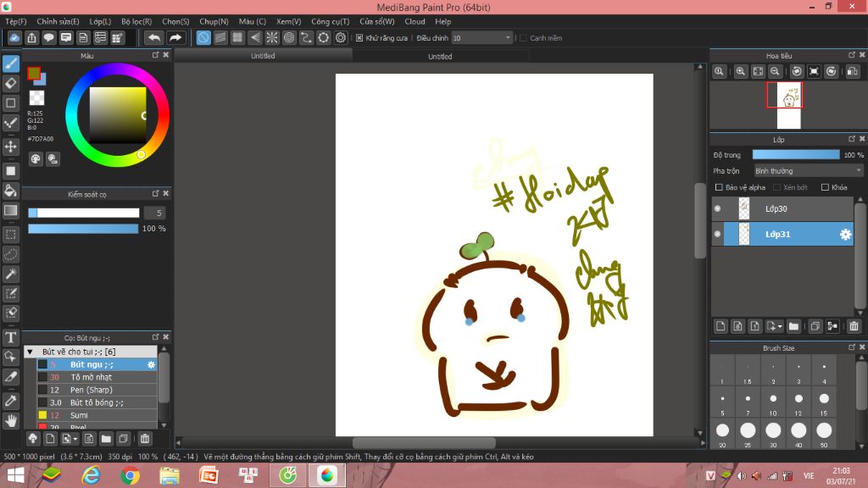Duplicate the current layer
The image size is (868, 488).
click(815, 326)
